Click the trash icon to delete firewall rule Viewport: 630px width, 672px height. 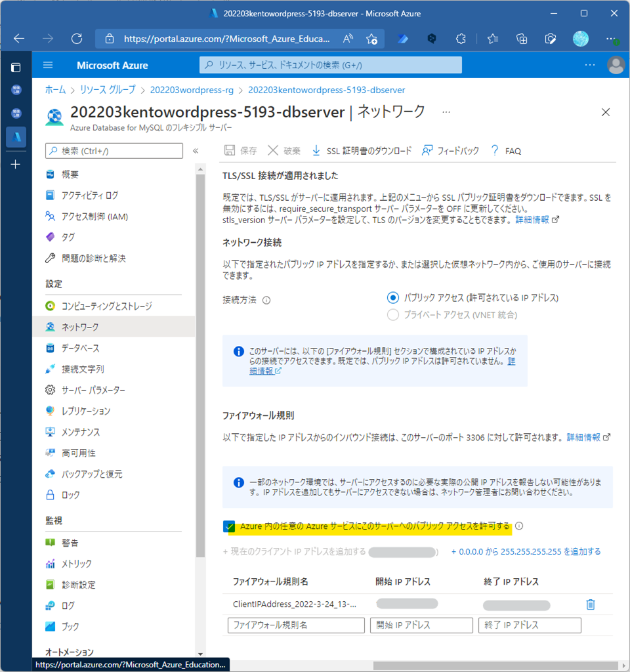(x=590, y=604)
